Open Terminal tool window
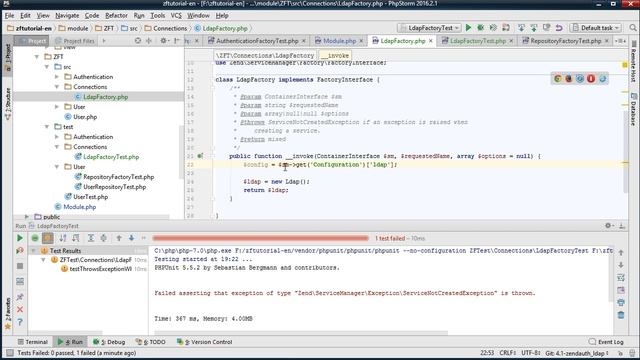 point(33,342)
